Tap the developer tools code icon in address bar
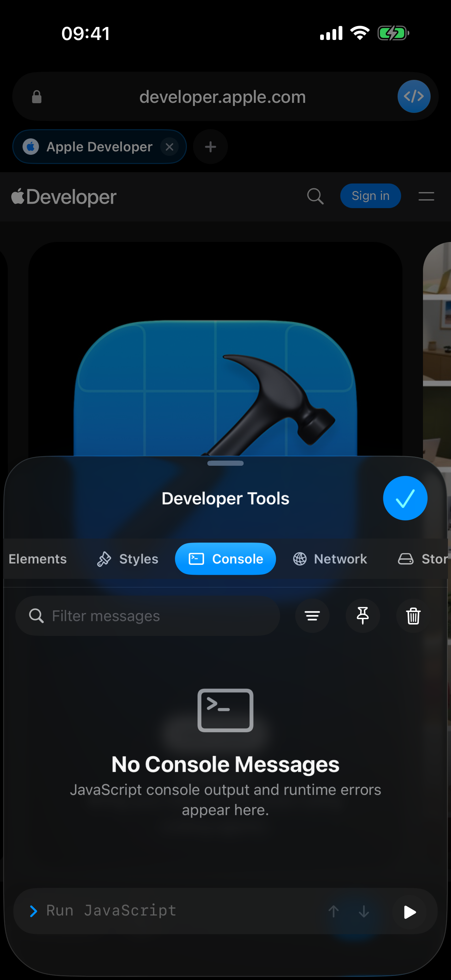Viewport: 451px width, 980px height. 414,96
